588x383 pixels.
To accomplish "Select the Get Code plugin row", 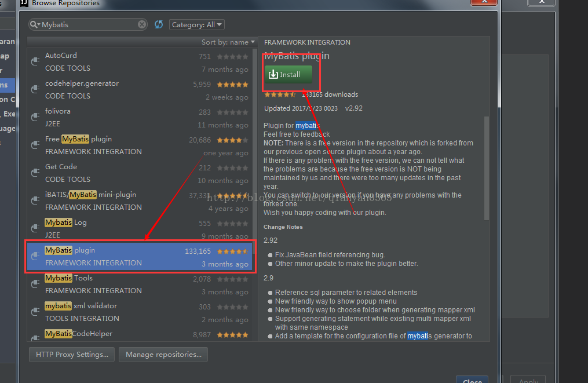I will point(140,173).
